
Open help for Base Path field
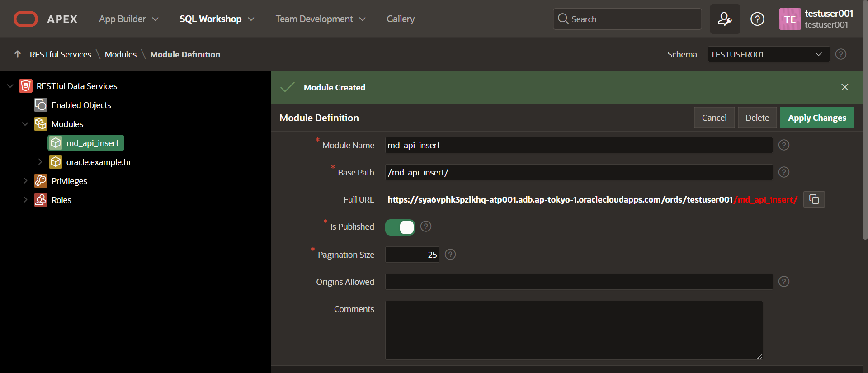point(784,172)
